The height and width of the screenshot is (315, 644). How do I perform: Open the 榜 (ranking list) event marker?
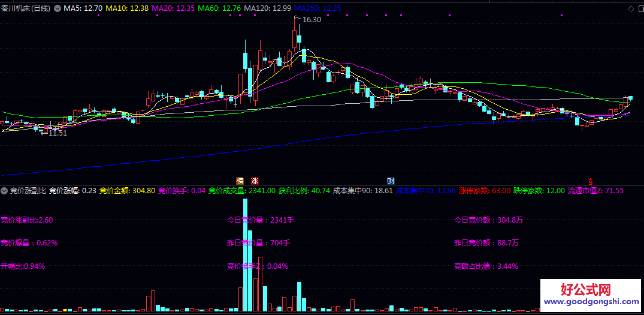(x=240, y=181)
